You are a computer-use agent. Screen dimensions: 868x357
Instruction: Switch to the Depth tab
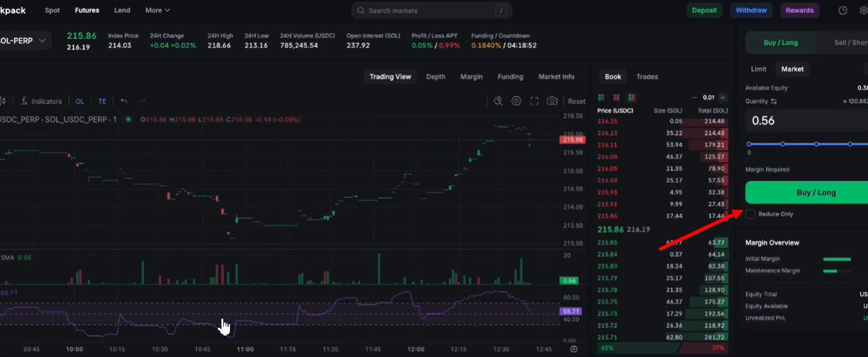coord(436,77)
